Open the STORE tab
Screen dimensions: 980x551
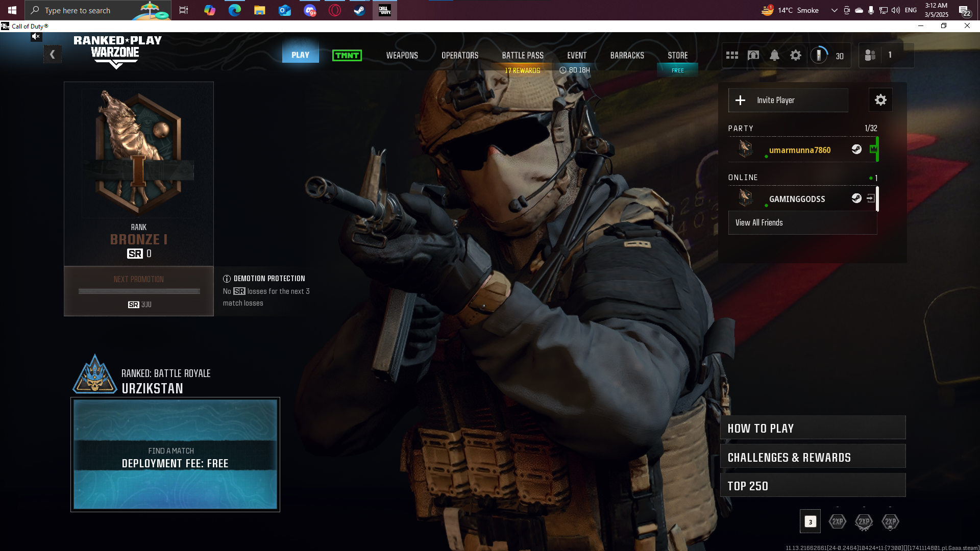pyautogui.click(x=678, y=55)
